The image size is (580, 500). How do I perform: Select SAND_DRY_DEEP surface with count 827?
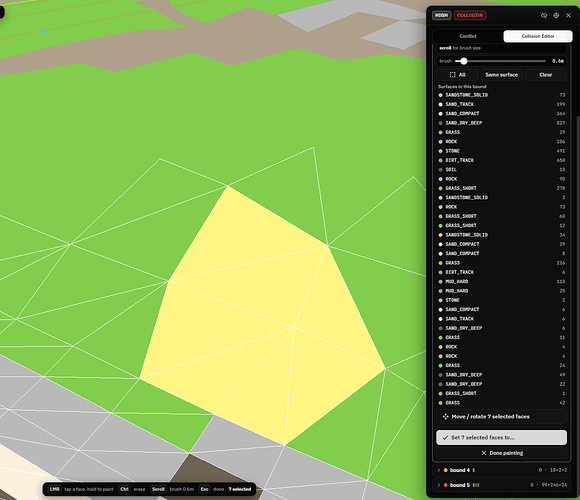pos(501,123)
